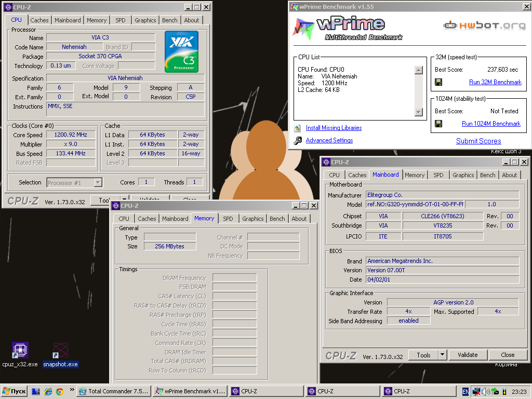Open the Start (Пуск) menu
532x399 pixels.
point(14,391)
